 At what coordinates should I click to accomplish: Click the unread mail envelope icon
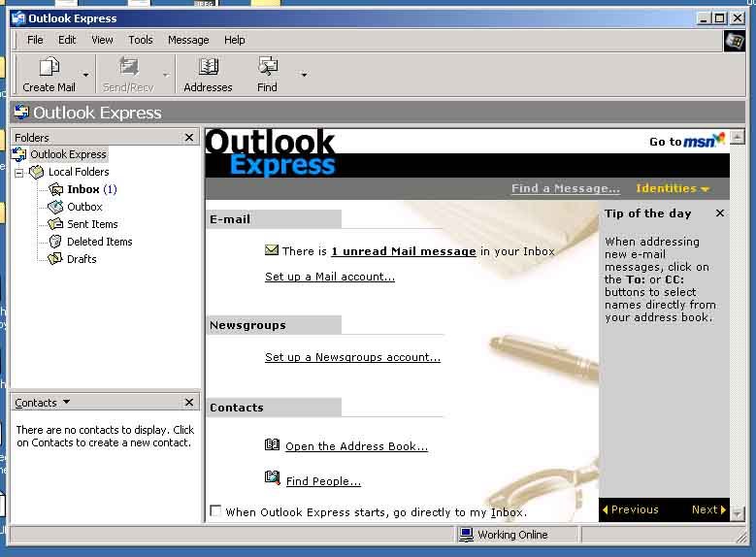pos(272,249)
